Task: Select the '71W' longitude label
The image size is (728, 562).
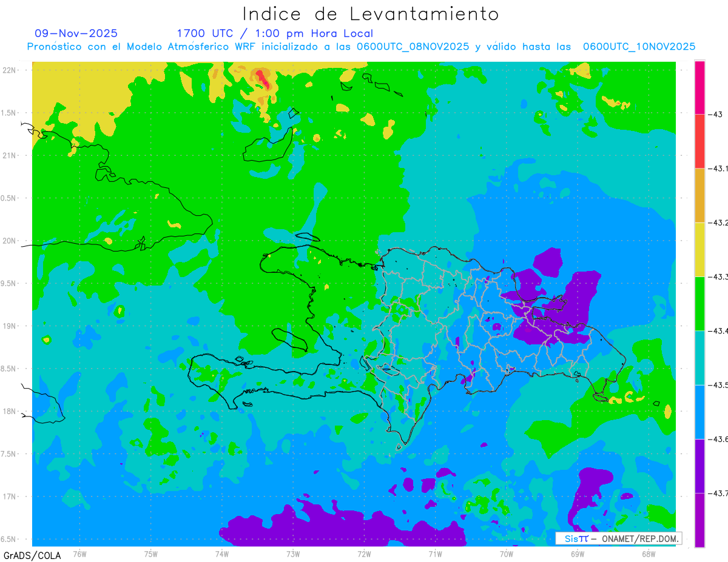Action: (436, 554)
